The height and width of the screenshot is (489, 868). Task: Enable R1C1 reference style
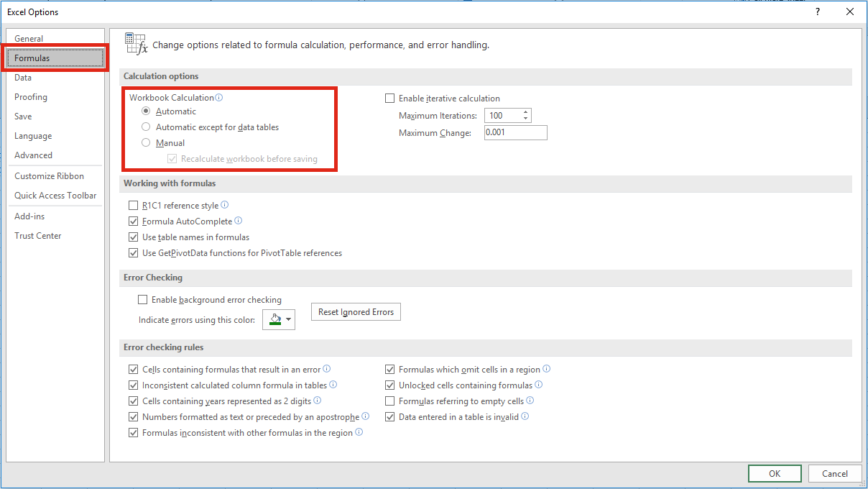(133, 206)
